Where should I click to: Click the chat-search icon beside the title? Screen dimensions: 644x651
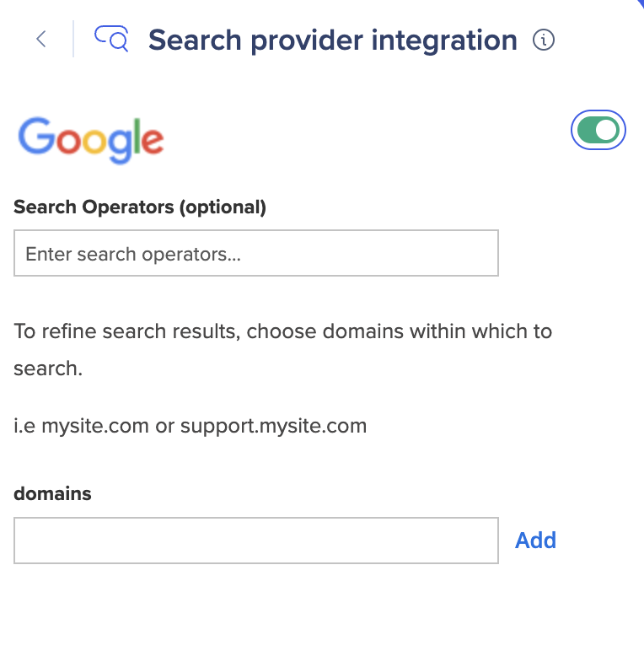click(111, 39)
